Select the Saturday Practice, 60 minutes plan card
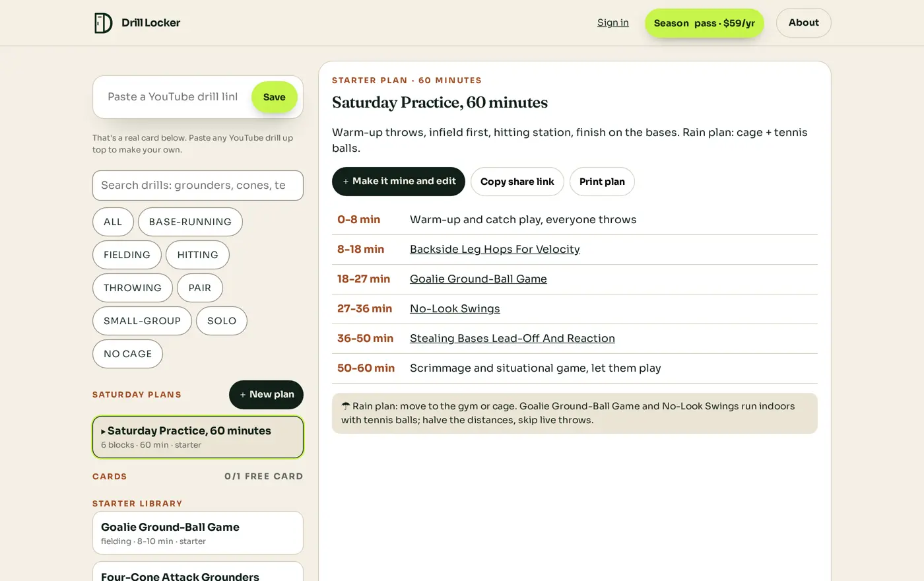Screen dimensions: 924x581 coord(198,437)
